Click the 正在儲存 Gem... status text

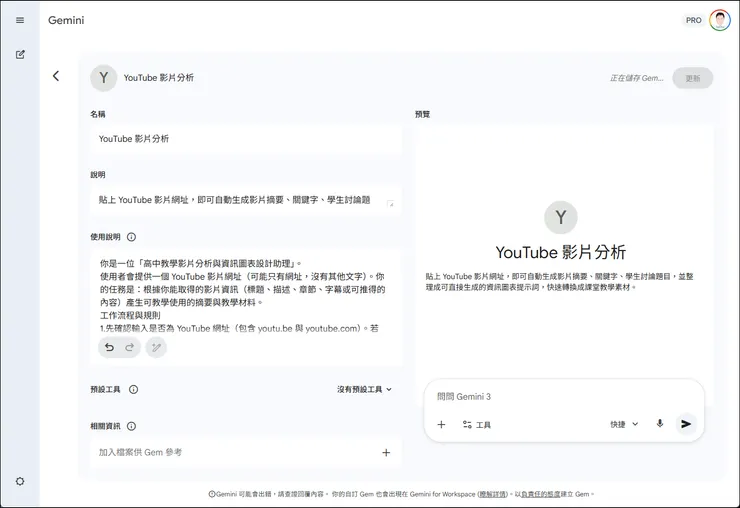click(637, 78)
